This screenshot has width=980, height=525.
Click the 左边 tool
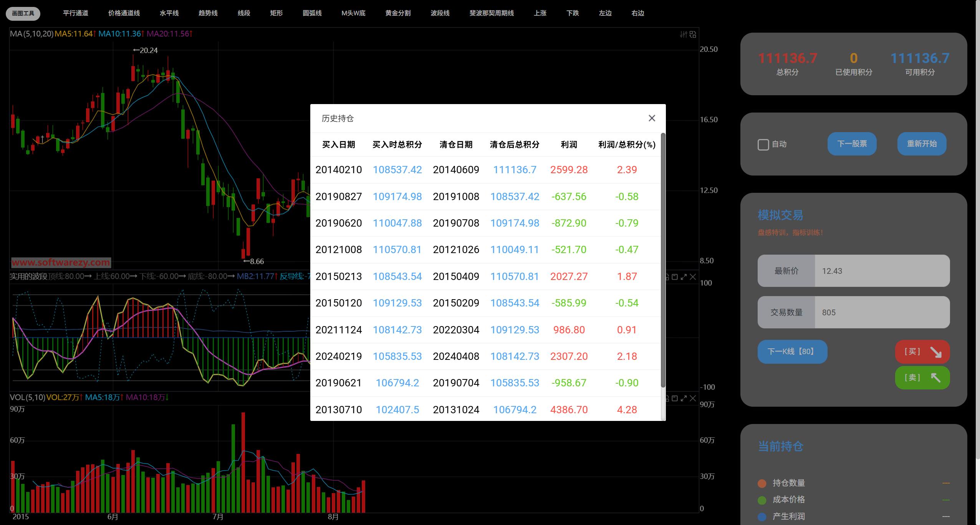[605, 13]
